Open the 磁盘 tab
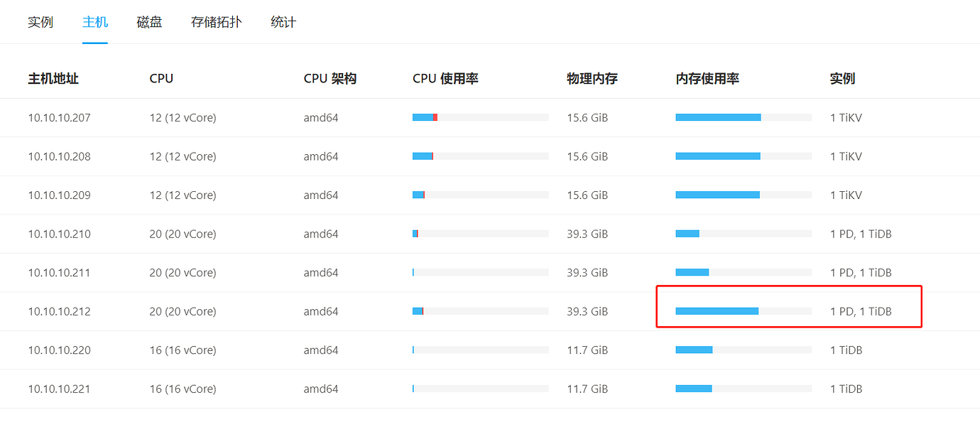The image size is (980, 432). coord(150,22)
